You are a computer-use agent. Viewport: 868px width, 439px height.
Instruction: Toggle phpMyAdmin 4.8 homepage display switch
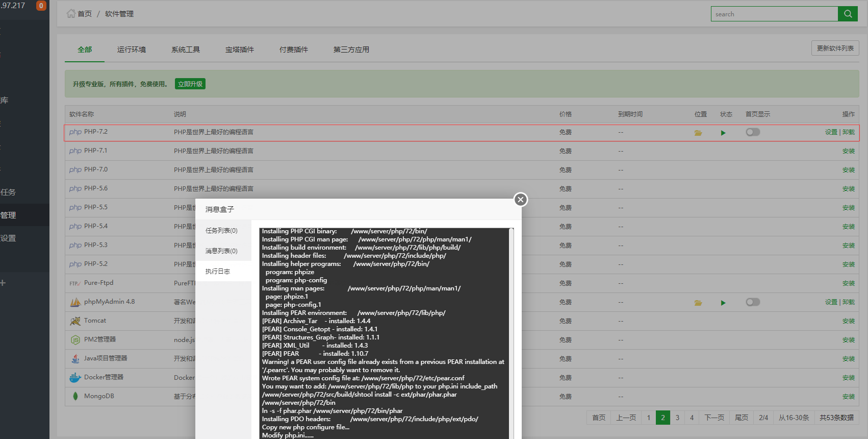753,302
